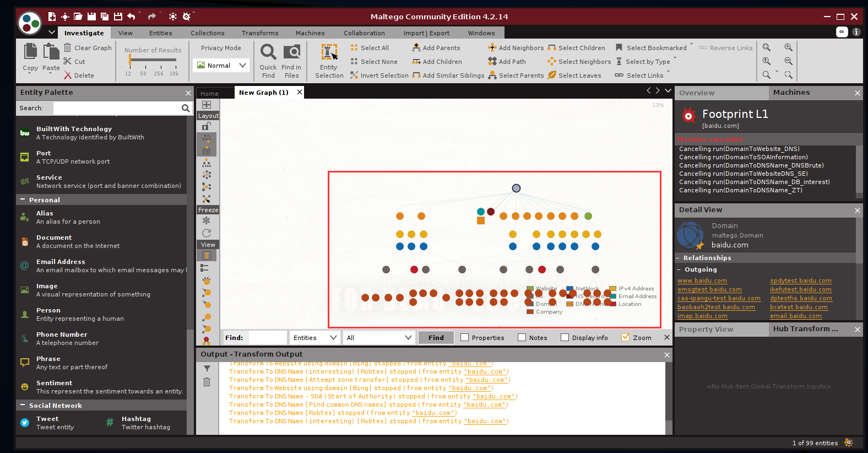The image size is (868, 453).
Task: Enable the Properties checkbox
Action: point(465,337)
